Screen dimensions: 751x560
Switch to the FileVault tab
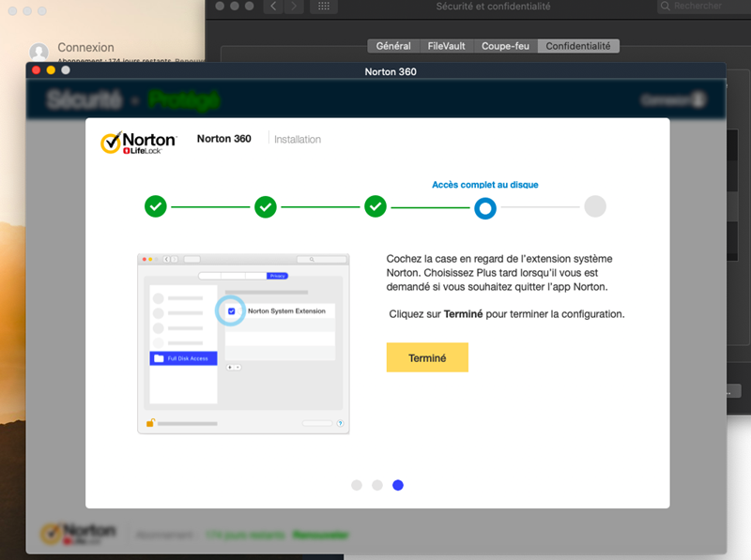447,46
